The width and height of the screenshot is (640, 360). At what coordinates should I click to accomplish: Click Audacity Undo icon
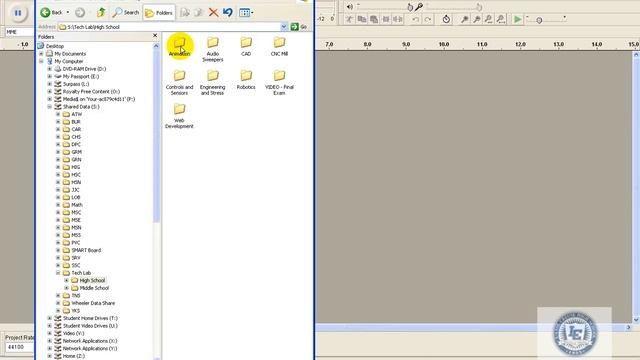[x=415, y=19]
